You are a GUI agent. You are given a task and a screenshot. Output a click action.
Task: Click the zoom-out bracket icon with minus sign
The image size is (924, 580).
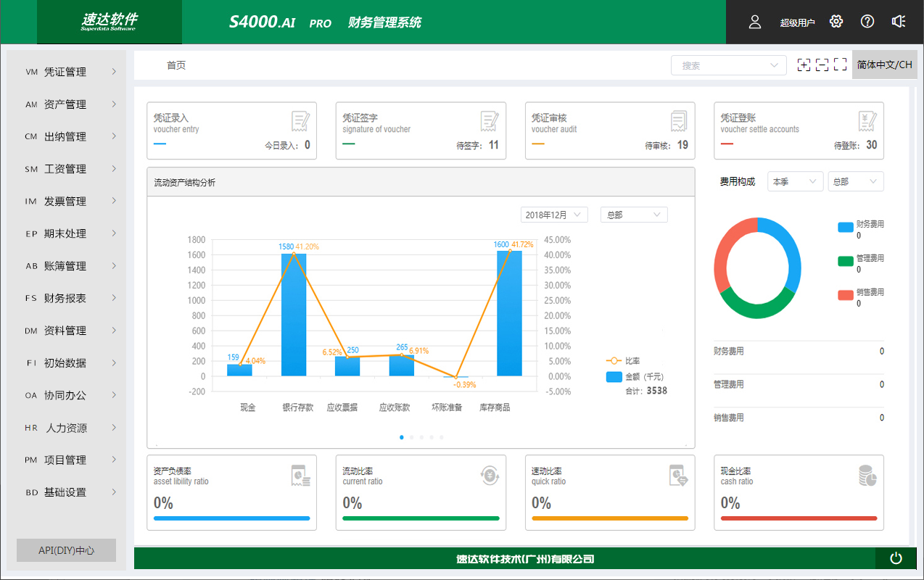click(822, 65)
